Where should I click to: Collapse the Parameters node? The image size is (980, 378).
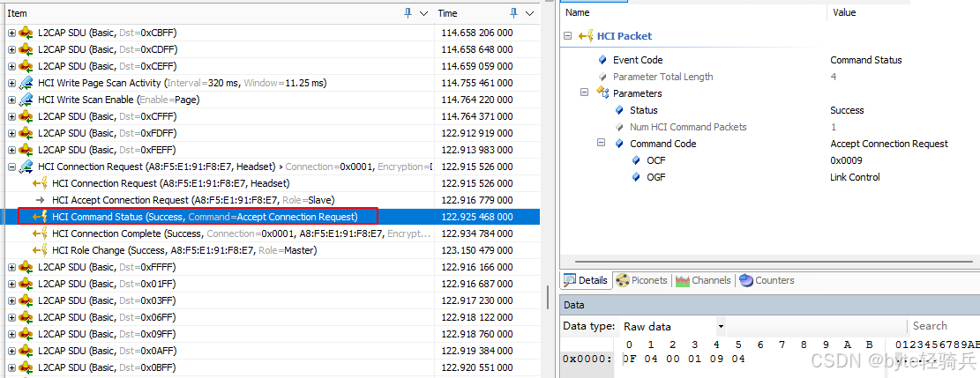tap(584, 92)
